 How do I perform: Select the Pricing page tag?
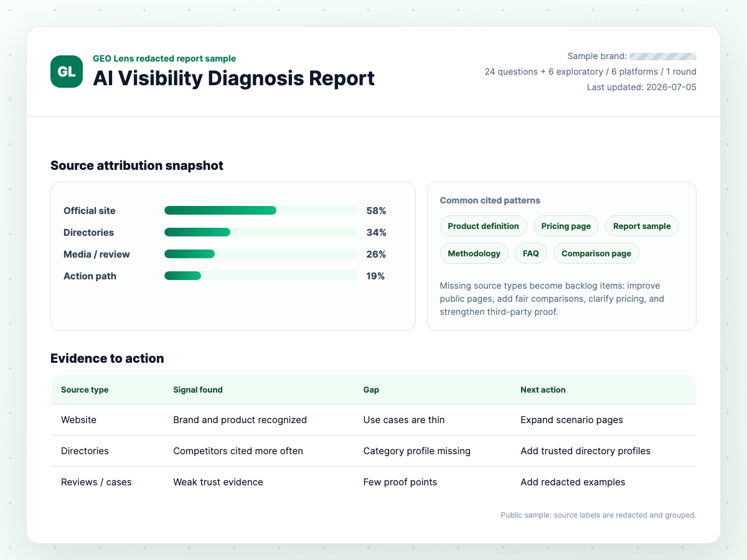click(x=566, y=226)
